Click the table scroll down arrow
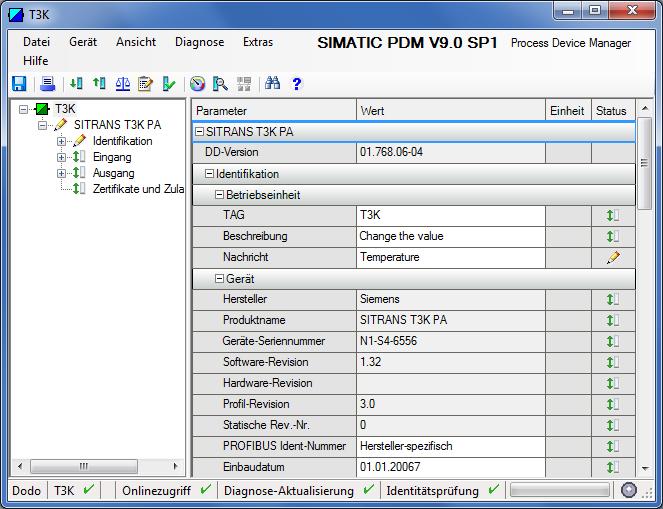Image resolution: width=663 pixels, height=509 pixels. click(x=645, y=468)
